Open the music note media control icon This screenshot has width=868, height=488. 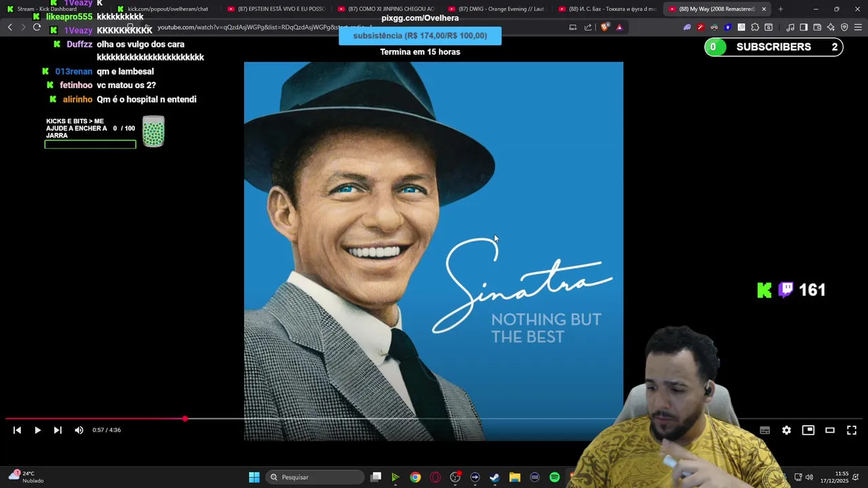click(x=790, y=27)
